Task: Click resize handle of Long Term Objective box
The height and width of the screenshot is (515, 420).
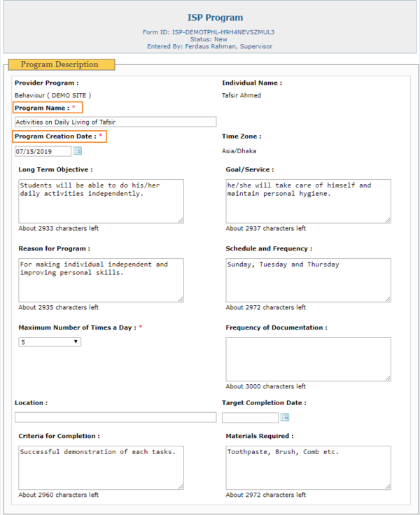Action: tap(181, 220)
